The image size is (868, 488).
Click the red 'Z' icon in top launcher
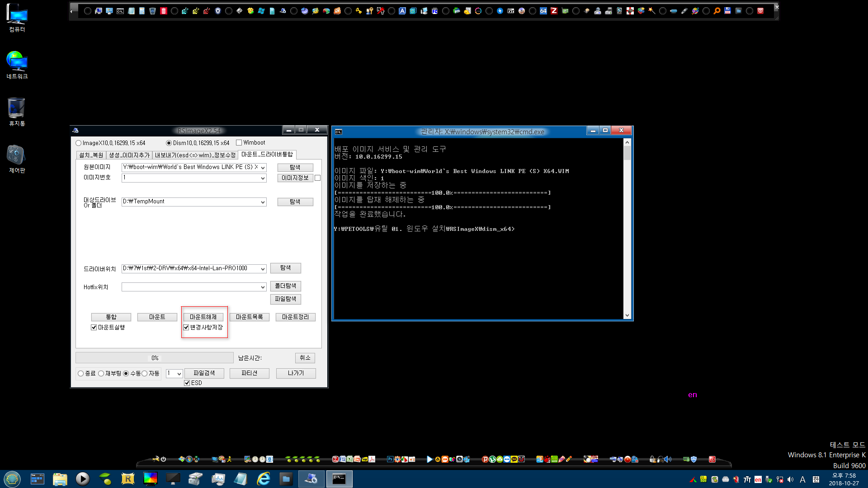coord(554,11)
